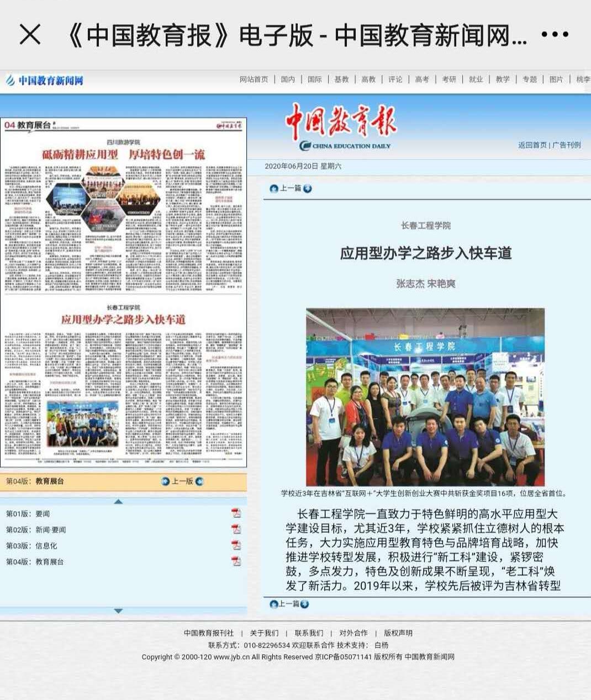Open the 就业 navigation item
Viewport: 591px width, 700px height.
476,79
